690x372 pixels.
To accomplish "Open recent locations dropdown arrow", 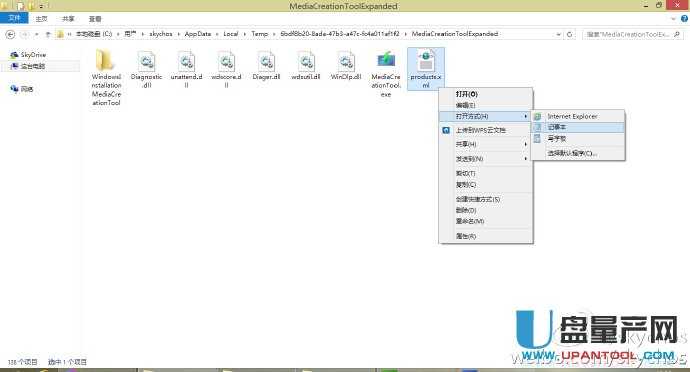I will [37, 34].
